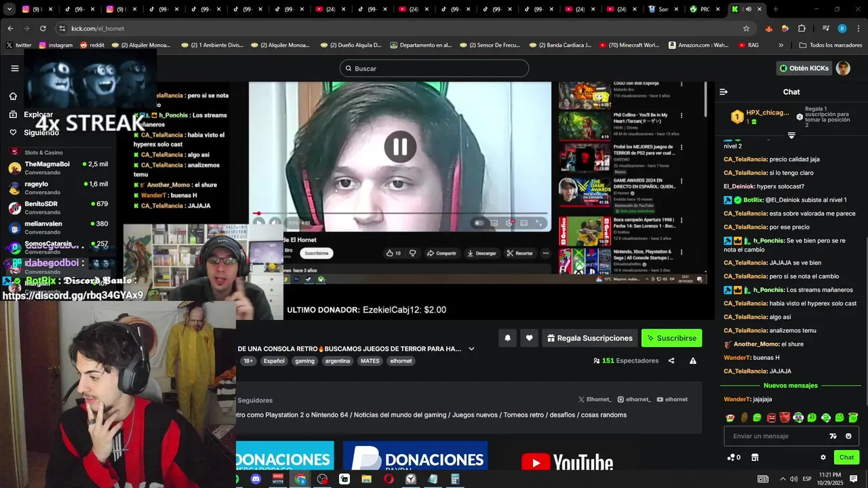Open the channel points shop icon

pyautogui.click(x=755, y=457)
